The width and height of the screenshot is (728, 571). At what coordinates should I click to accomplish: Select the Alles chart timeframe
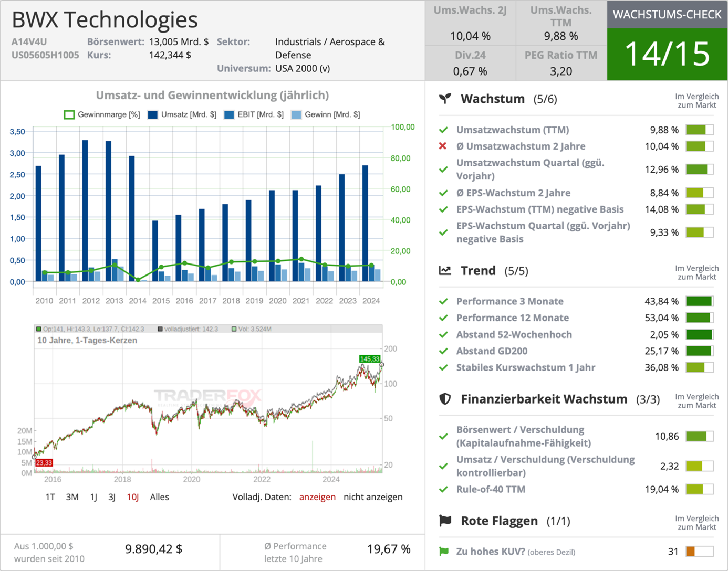[159, 497]
